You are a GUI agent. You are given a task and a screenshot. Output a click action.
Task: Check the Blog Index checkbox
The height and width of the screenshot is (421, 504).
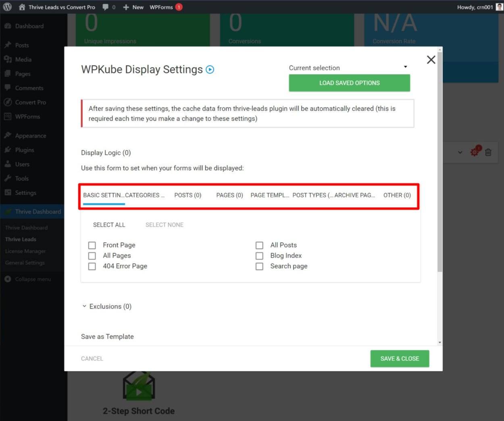point(259,256)
